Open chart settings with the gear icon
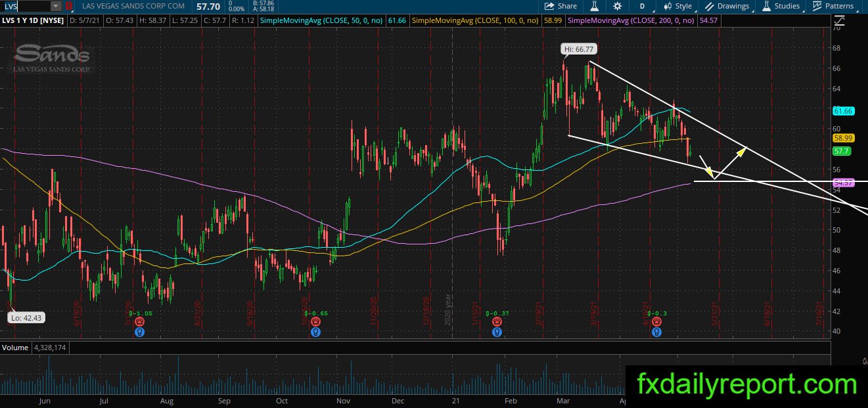 [x=618, y=6]
